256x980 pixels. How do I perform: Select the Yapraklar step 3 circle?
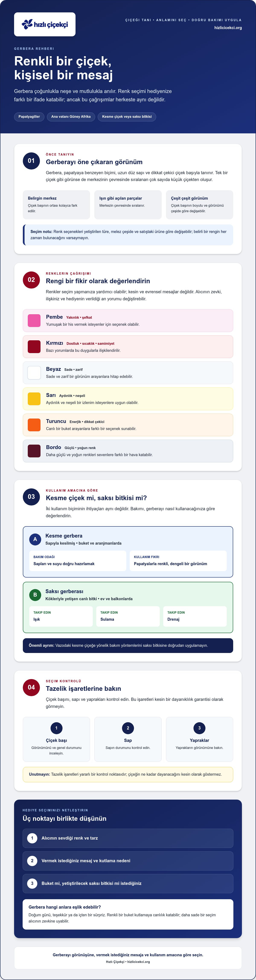pyautogui.click(x=199, y=728)
